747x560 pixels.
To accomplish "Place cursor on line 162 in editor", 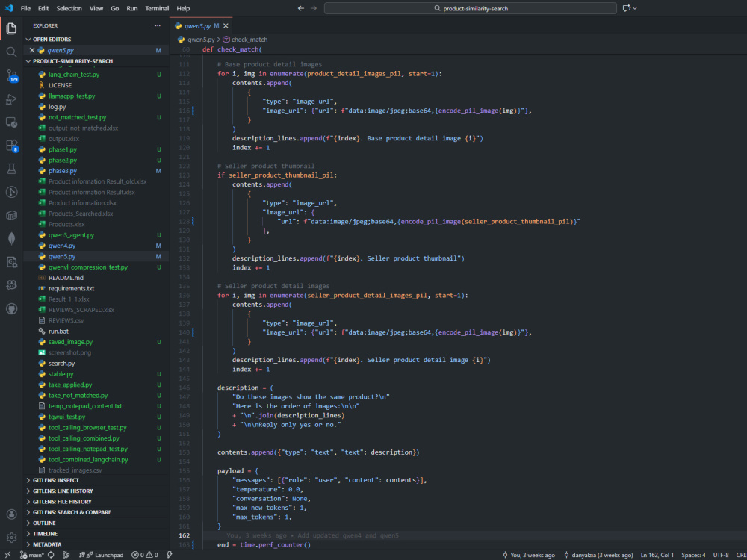I will pos(457,535).
